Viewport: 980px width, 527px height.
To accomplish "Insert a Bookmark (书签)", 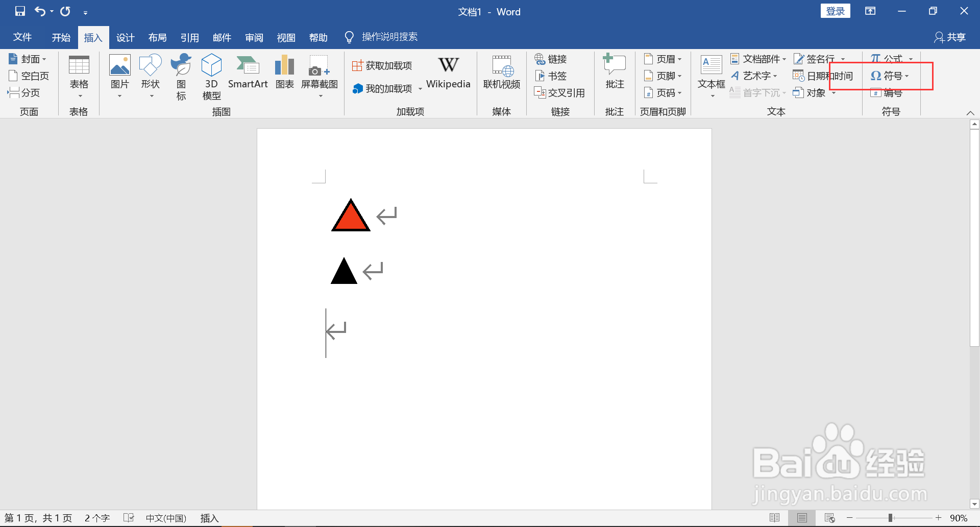I will [551, 76].
